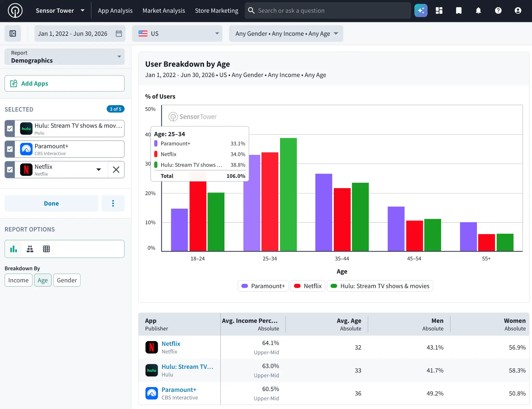Select Age breakdown option
Image resolution: width=532 pixels, height=409 pixels.
pos(43,280)
